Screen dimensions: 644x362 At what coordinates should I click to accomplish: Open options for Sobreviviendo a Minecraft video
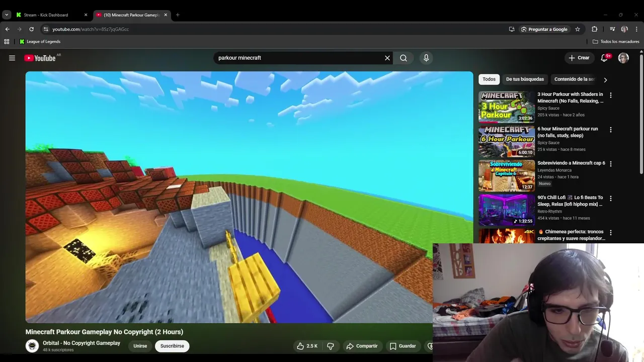coord(611,164)
